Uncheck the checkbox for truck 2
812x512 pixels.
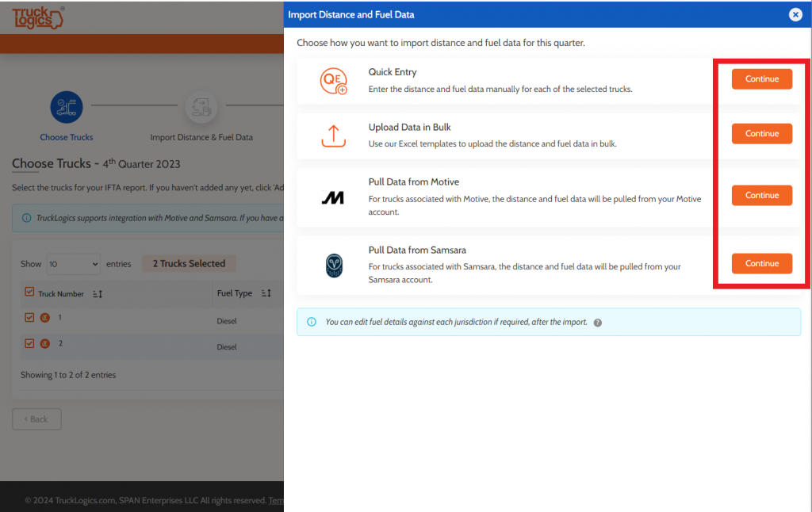pos(29,343)
